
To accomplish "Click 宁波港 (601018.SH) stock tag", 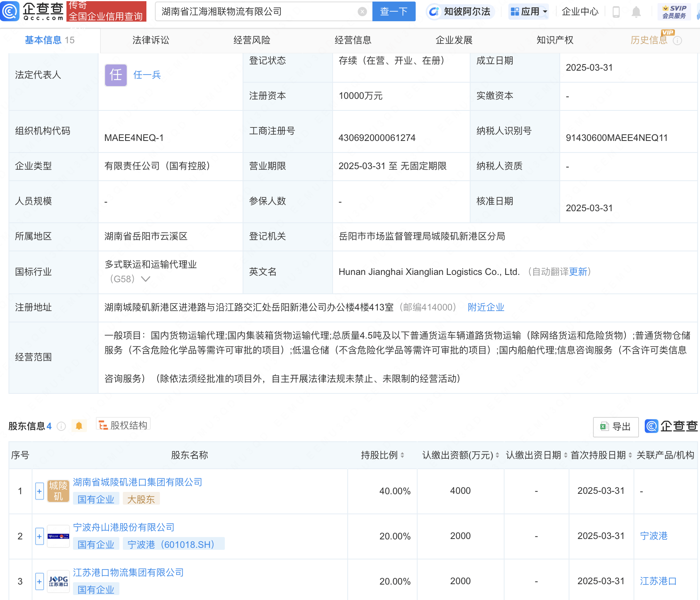I will point(174,544).
